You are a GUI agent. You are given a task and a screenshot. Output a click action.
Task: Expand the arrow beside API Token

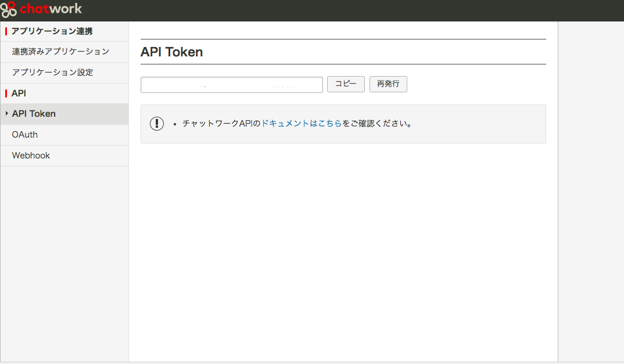6,114
